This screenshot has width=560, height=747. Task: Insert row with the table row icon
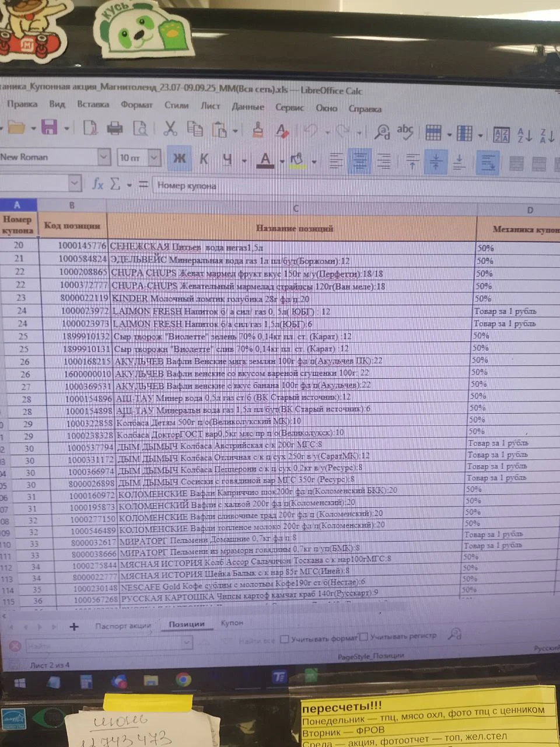[x=433, y=133]
